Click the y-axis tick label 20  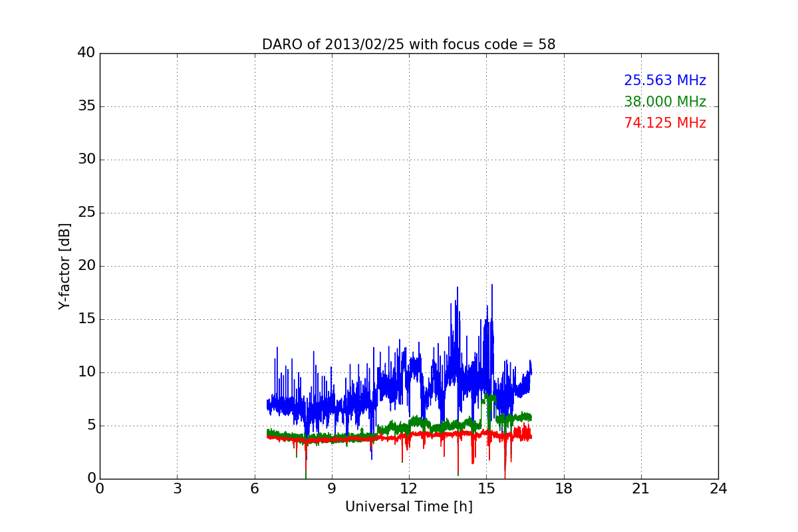tap(86, 266)
